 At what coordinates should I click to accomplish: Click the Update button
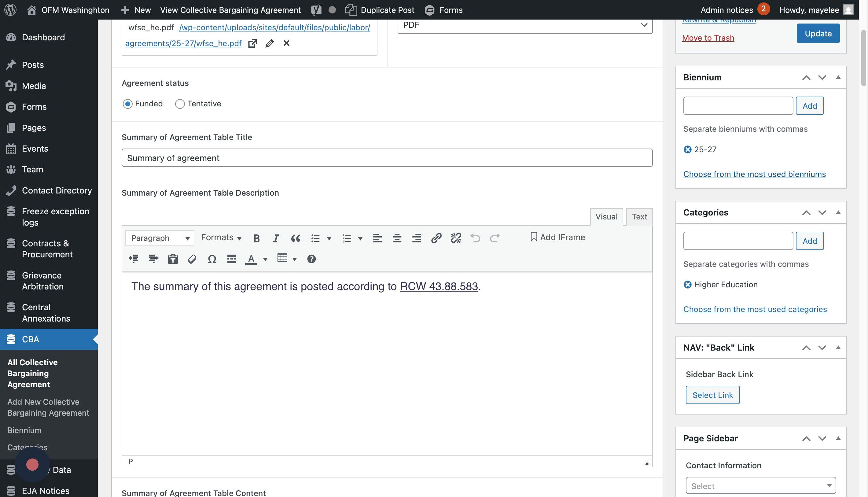pyautogui.click(x=818, y=33)
